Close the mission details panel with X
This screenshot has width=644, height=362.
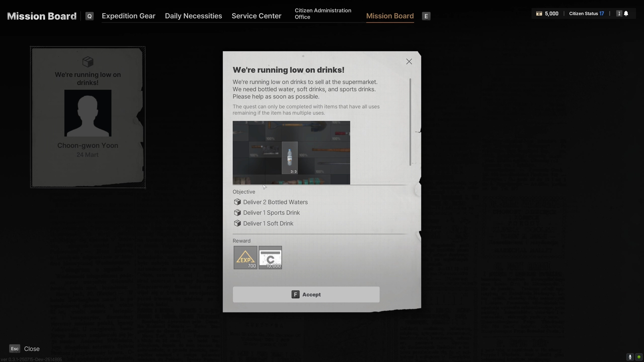(409, 62)
